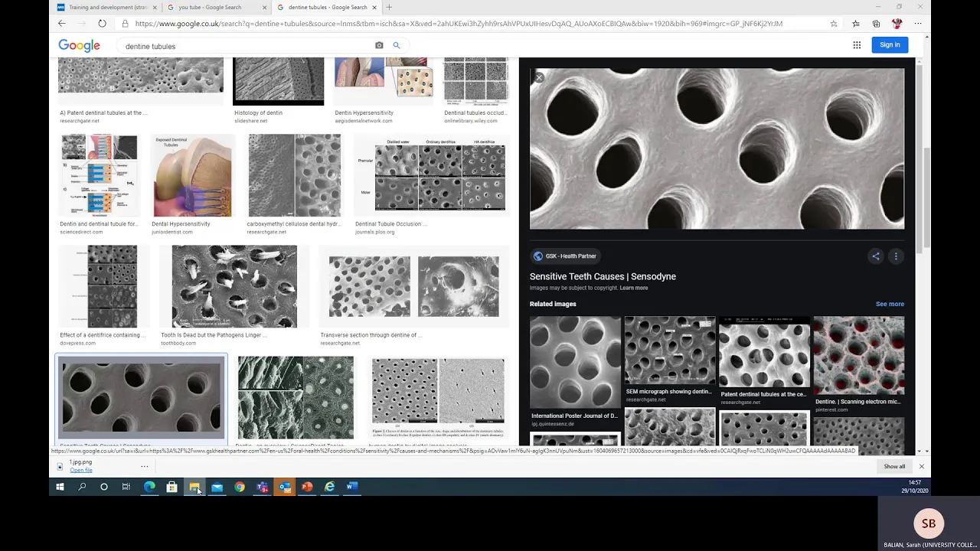Open Patent dentinal tubules at the ce related image
This screenshot has height=551, width=980.
(x=764, y=353)
